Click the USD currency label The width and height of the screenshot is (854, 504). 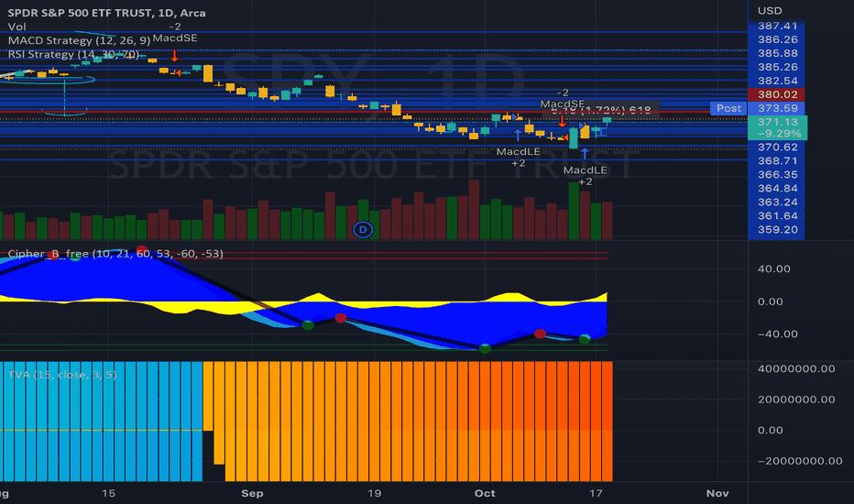pos(770,10)
